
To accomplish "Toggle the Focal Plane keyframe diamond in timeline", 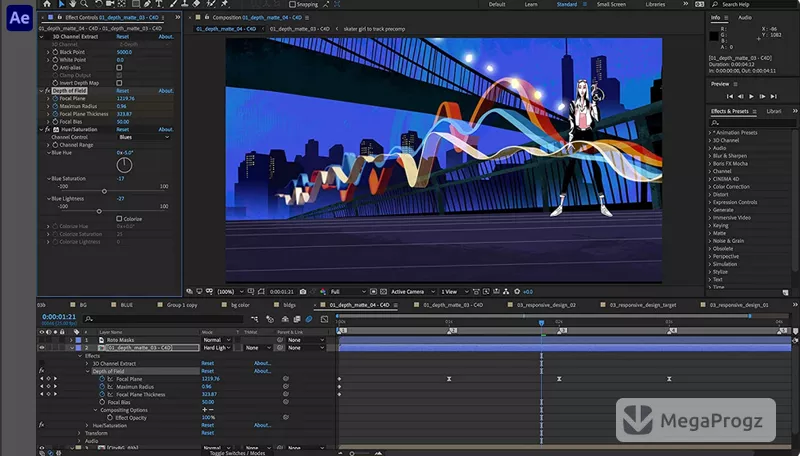I will coord(48,379).
